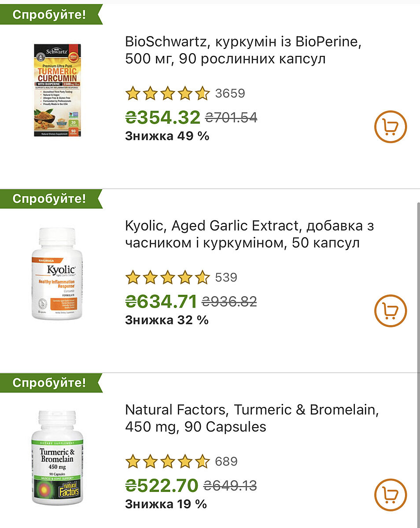This screenshot has width=420, height=528.
Task: Open Kyolic Aged Garlic Extract title link
Action: [249, 234]
